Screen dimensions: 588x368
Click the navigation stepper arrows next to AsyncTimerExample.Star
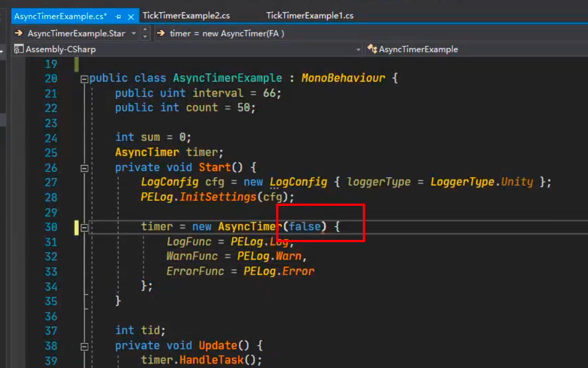145,34
